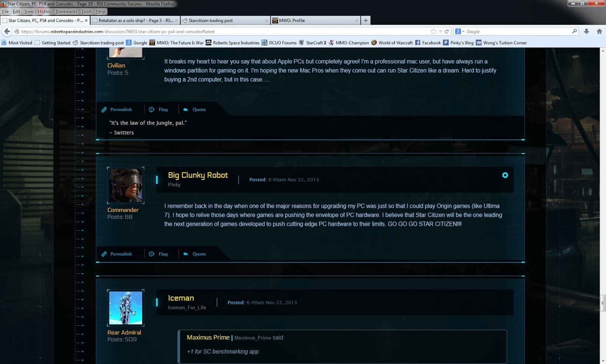Flag Big Clunky Robot's post
Screen dimensions: 606x364
(x=159, y=254)
